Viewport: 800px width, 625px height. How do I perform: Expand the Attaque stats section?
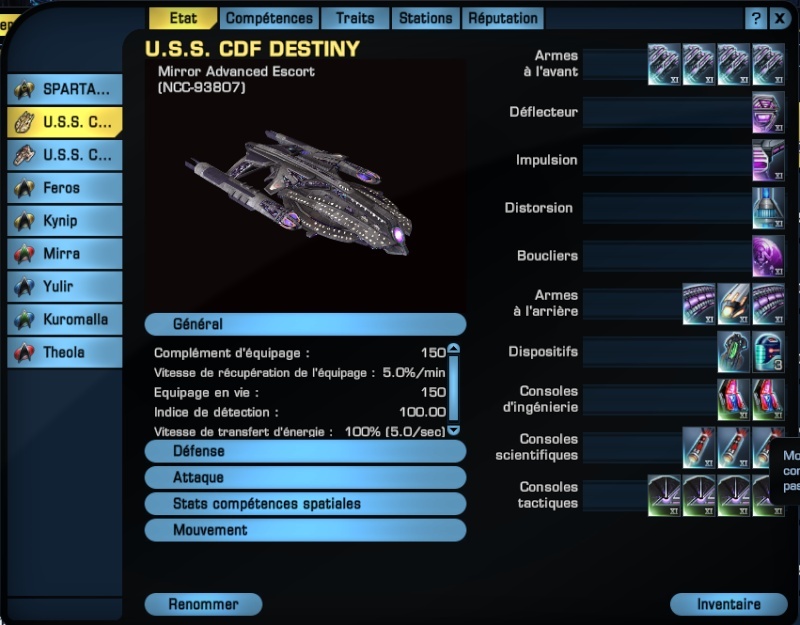(x=305, y=478)
